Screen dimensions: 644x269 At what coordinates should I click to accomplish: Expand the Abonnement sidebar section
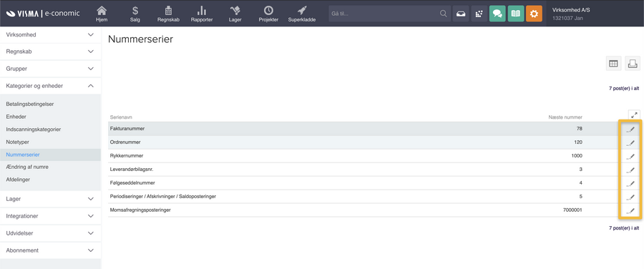(x=50, y=250)
